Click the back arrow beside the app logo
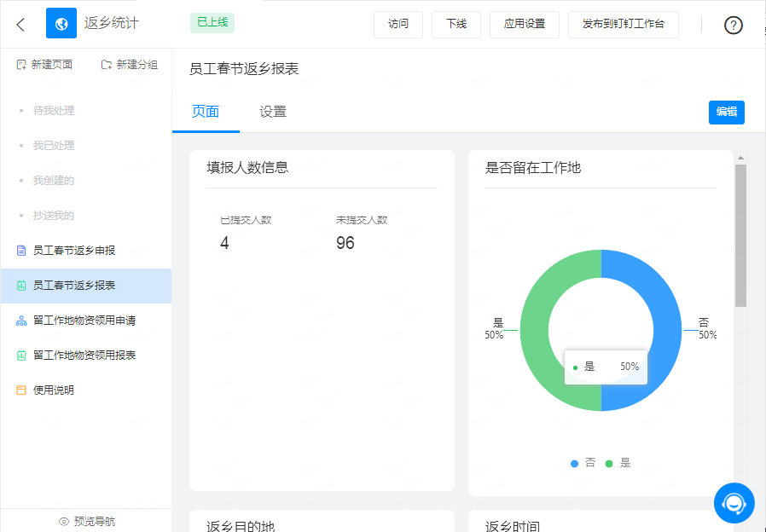Screen dimensions: 766x532 coord(20,25)
